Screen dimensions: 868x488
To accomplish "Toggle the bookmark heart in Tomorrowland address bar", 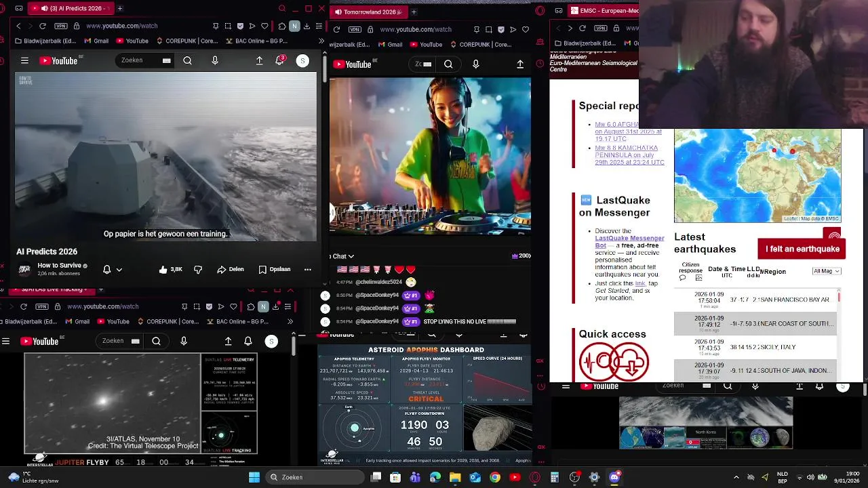I will click(526, 30).
